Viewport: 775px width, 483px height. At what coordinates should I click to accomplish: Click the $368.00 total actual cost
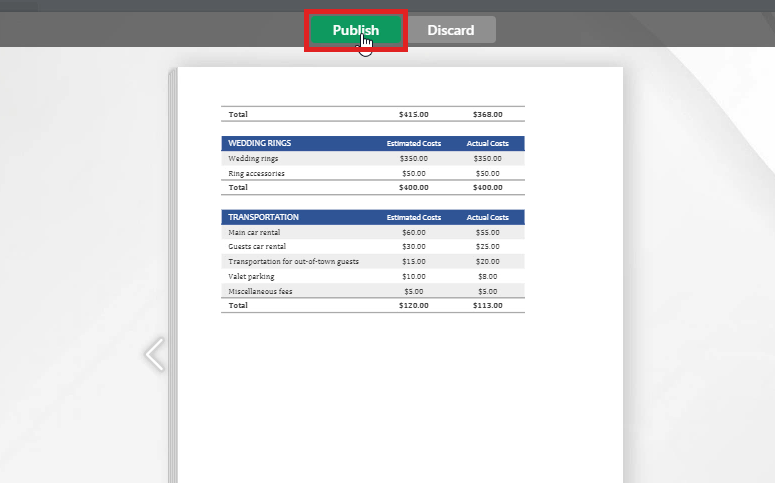(x=487, y=114)
